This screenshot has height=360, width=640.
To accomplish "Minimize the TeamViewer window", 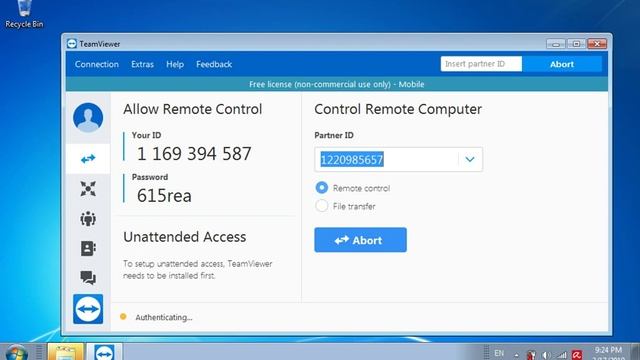I will coord(556,44).
